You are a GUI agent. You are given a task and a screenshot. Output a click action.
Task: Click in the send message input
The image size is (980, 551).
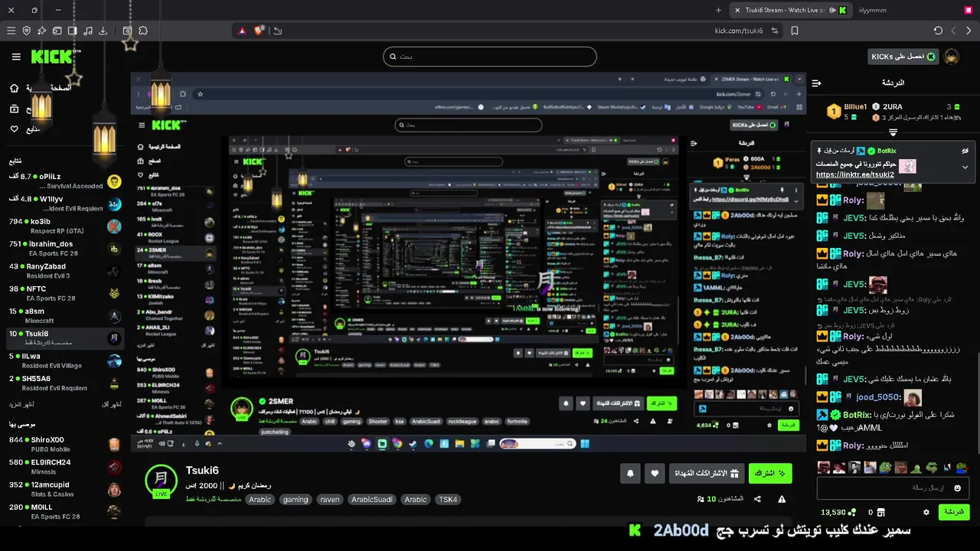pyautogui.click(x=893, y=488)
